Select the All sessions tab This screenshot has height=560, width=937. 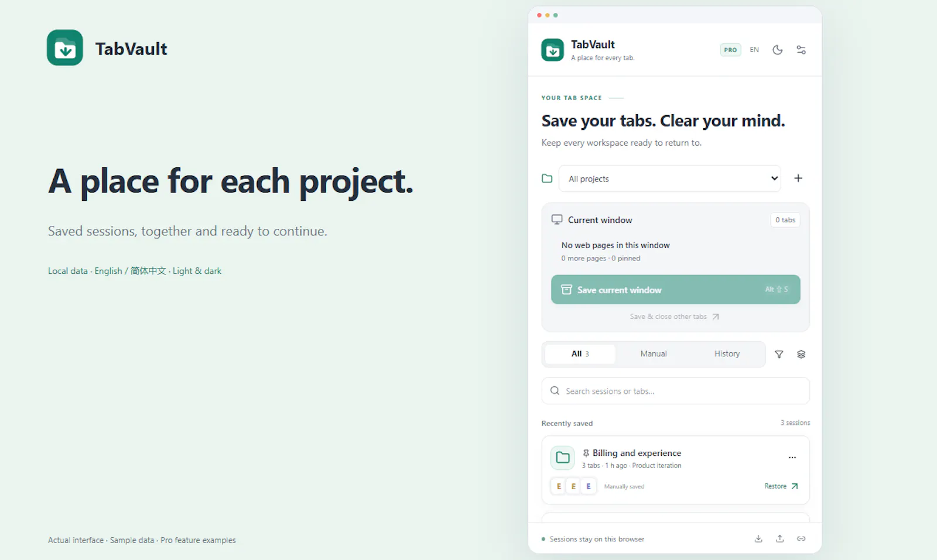pyautogui.click(x=580, y=354)
